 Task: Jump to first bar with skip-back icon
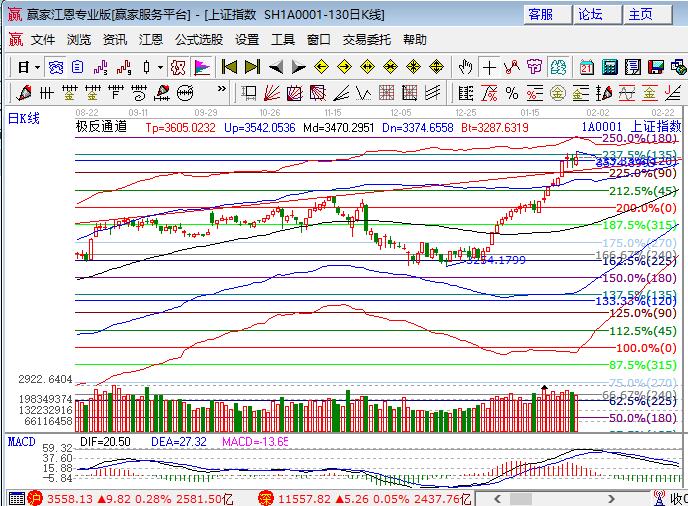(x=229, y=67)
